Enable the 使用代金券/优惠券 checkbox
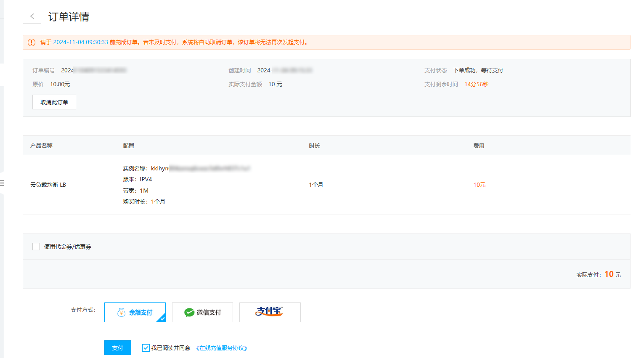644x358 pixels. [x=36, y=247]
